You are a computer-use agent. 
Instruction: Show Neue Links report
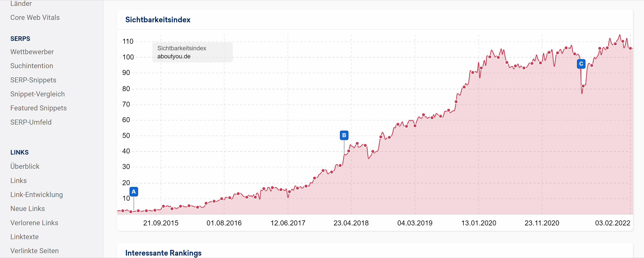click(28, 209)
